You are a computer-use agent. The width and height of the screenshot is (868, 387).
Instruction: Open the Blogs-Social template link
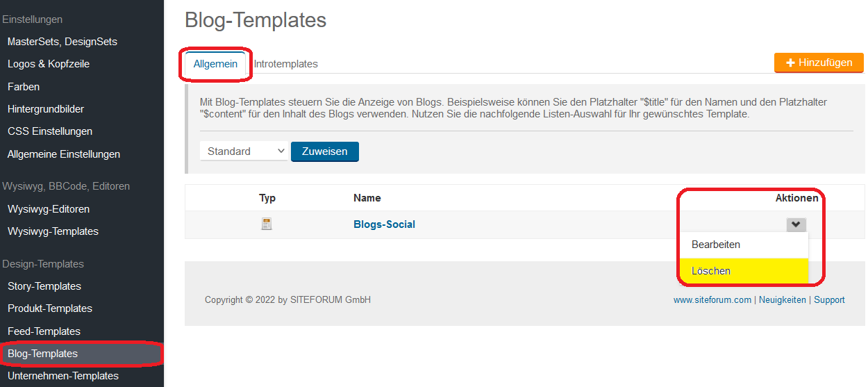(384, 224)
